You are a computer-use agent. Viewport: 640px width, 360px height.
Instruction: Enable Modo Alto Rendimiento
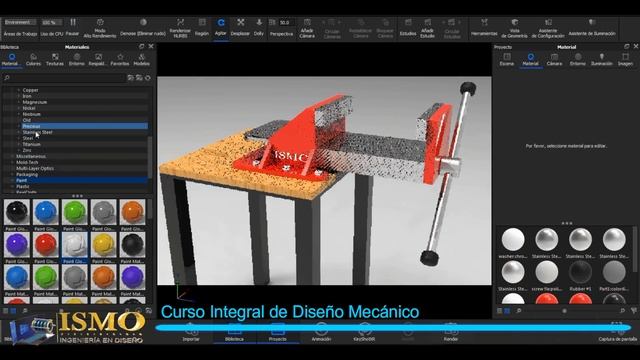(x=100, y=28)
